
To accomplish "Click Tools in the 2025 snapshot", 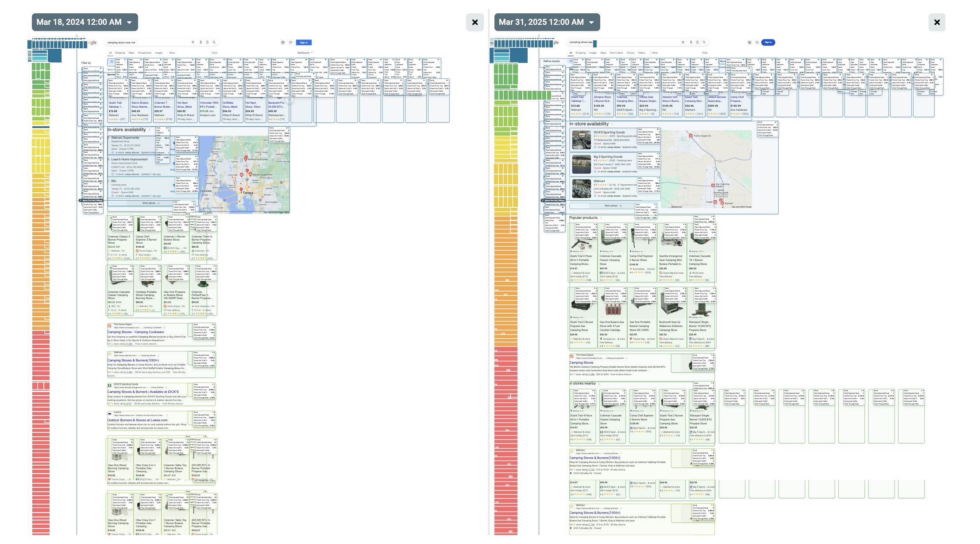I will [705, 53].
